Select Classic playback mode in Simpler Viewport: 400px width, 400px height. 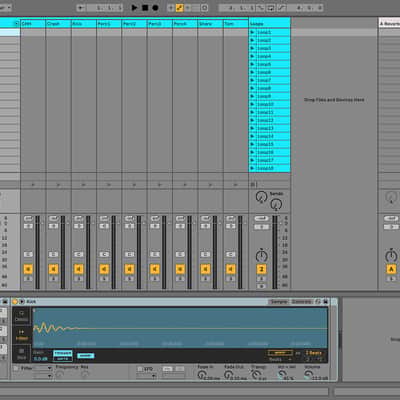[x=22, y=316]
